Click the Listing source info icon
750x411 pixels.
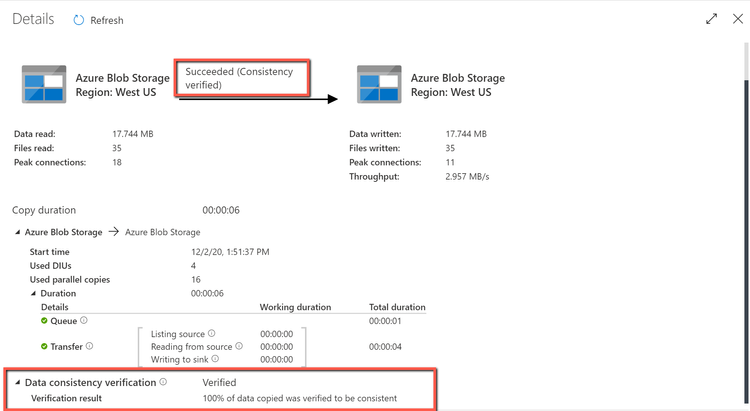click(x=211, y=333)
